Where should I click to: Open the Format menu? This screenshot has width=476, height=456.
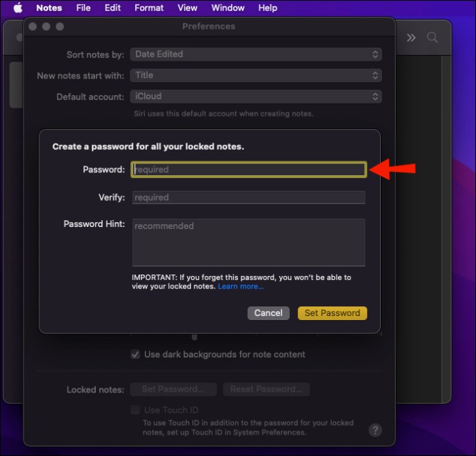click(x=149, y=8)
